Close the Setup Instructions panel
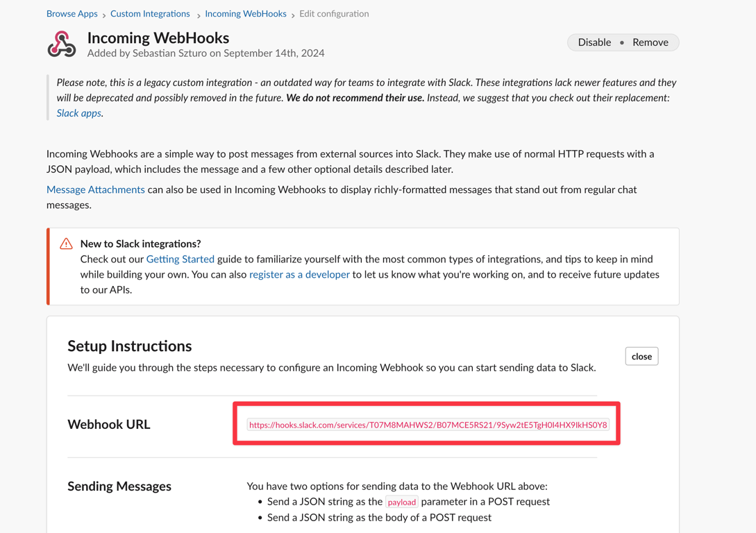This screenshot has height=533, width=756. [641, 356]
